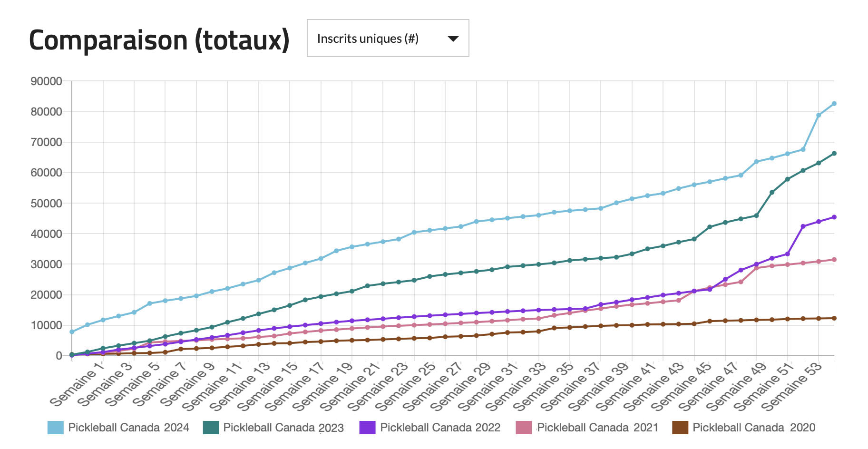This screenshot has width=868, height=449.
Task: Toggle the Pickleball Canada 2022 legend label
Action: (440, 428)
